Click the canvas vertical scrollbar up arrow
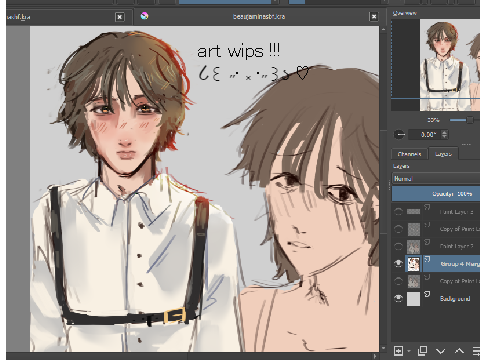 [383, 29]
